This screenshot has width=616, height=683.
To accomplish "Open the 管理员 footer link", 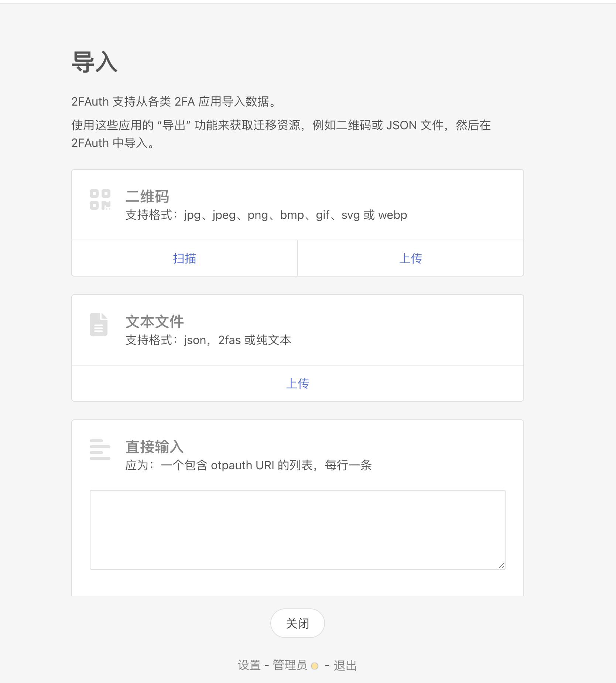I will (x=290, y=665).
